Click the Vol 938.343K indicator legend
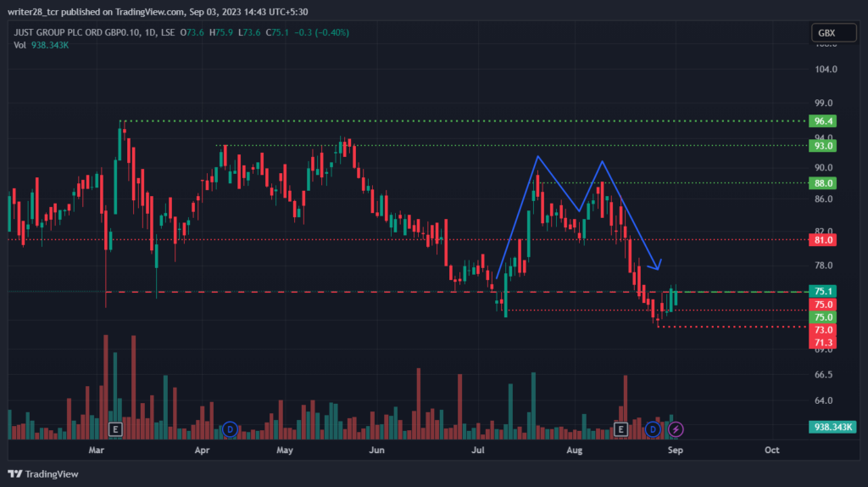The height and width of the screenshot is (487, 868). [x=42, y=46]
